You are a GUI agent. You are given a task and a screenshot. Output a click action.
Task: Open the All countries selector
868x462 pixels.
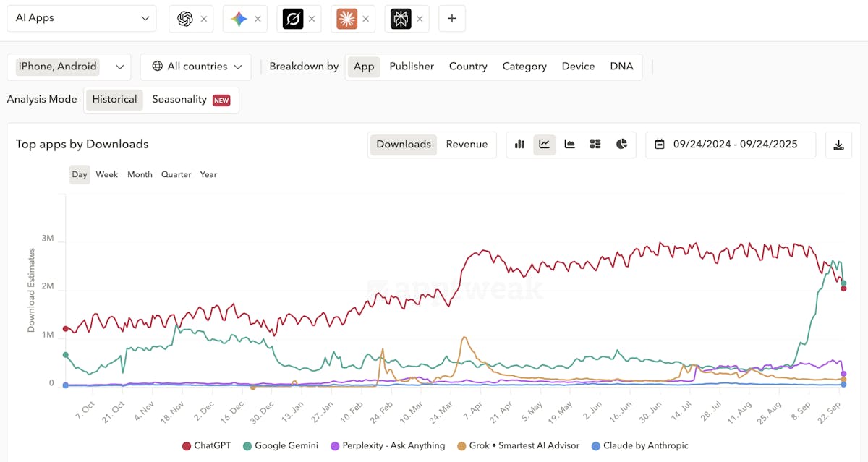pos(196,67)
